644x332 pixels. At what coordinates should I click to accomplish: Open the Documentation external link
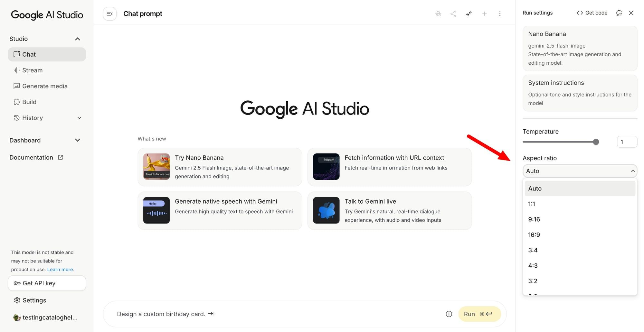tap(36, 157)
